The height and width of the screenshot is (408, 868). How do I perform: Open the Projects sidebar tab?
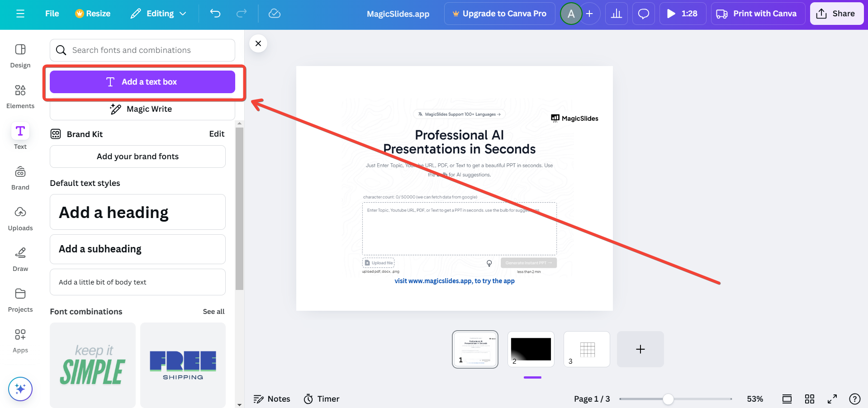click(x=20, y=300)
